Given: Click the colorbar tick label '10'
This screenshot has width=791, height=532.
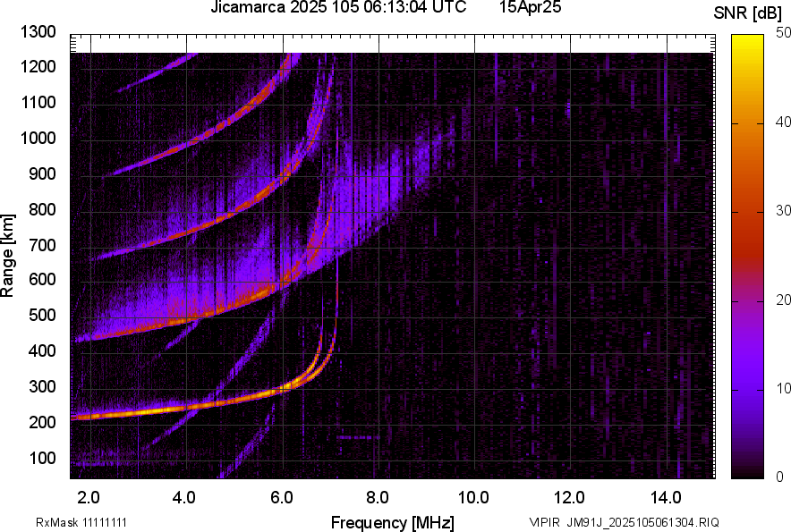Looking at the screenshot, I should pos(783,388).
